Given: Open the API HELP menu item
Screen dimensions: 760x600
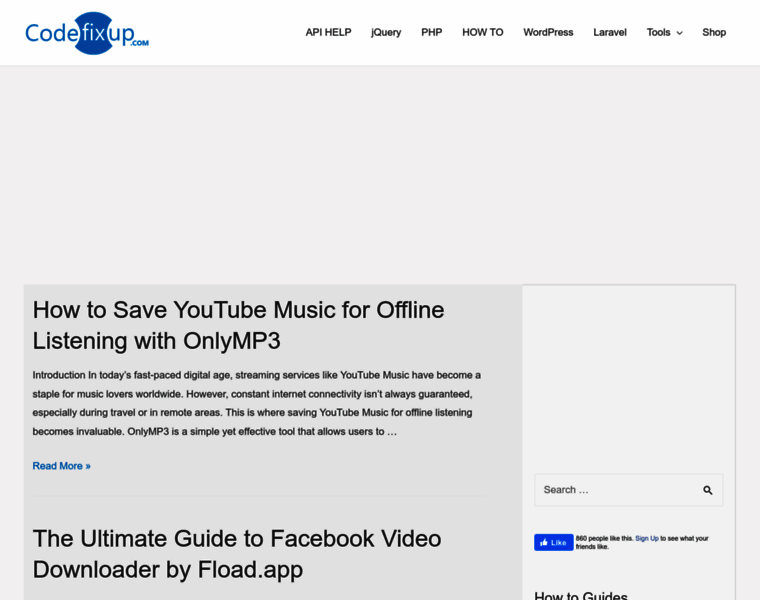Looking at the screenshot, I should point(328,32).
